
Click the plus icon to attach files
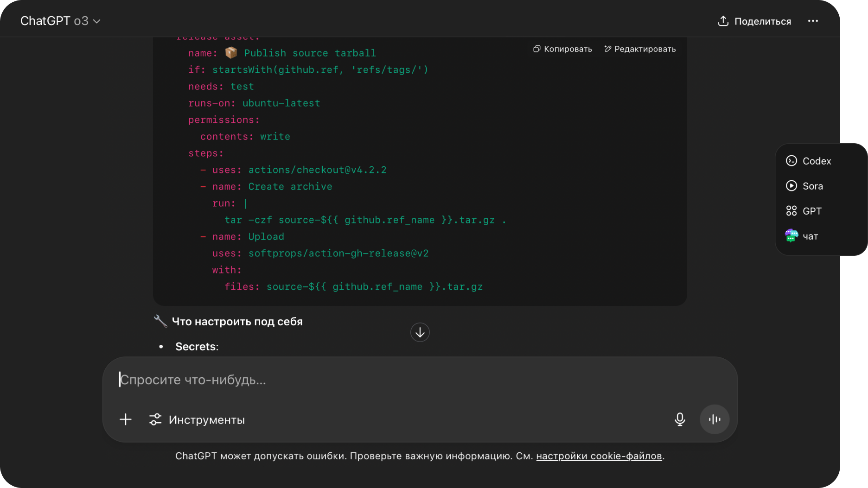point(126,420)
